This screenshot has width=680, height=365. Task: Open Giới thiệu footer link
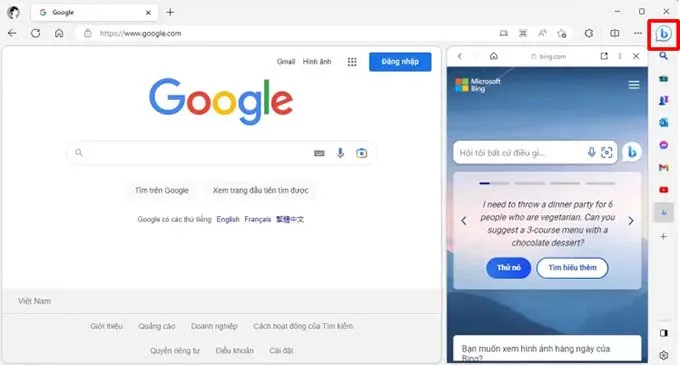[x=107, y=326]
